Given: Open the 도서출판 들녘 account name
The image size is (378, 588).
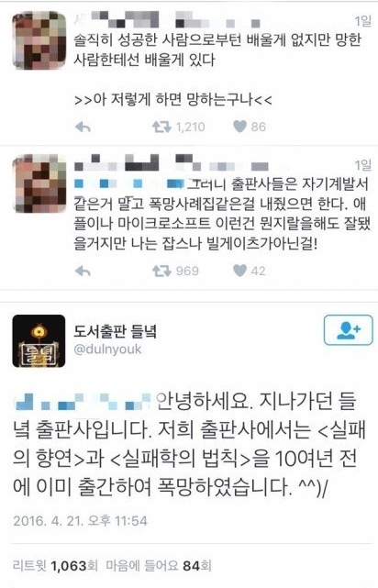Looking at the screenshot, I should [115, 331].
